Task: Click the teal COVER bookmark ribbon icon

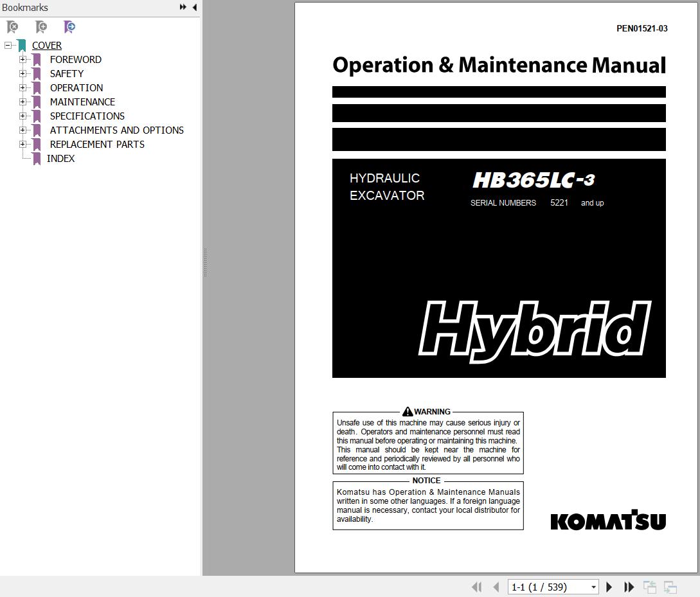Action: [x=22, y=46]
